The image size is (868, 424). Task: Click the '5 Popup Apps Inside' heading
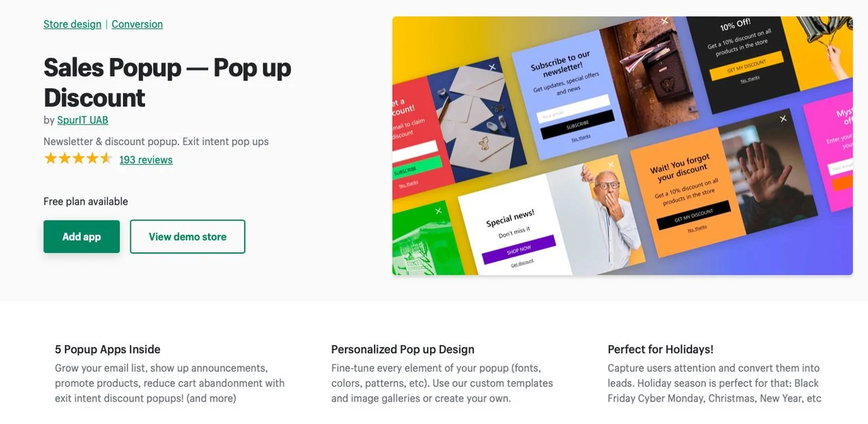(108, 349)
